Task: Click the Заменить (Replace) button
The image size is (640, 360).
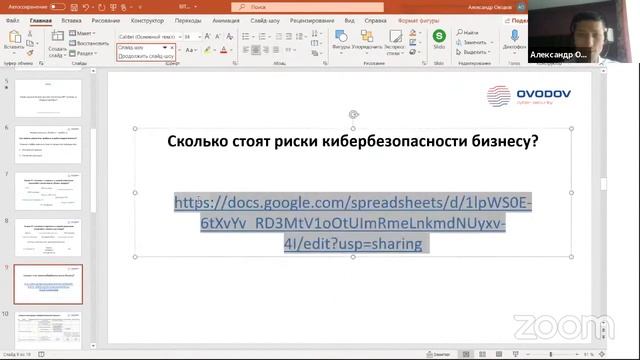Action: [472, 42]
